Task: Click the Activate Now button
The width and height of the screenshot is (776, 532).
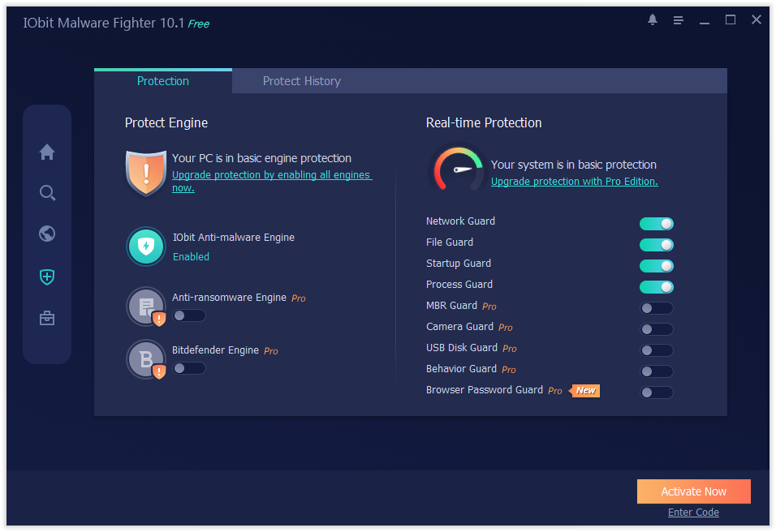Action: [x=693, y=491]
